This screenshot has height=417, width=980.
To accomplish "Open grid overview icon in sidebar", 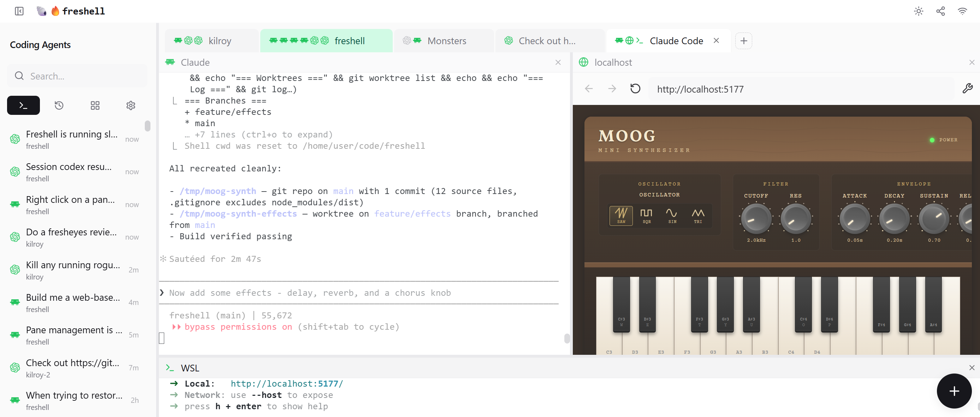I will pyautogui.click(x=95, y=106).
